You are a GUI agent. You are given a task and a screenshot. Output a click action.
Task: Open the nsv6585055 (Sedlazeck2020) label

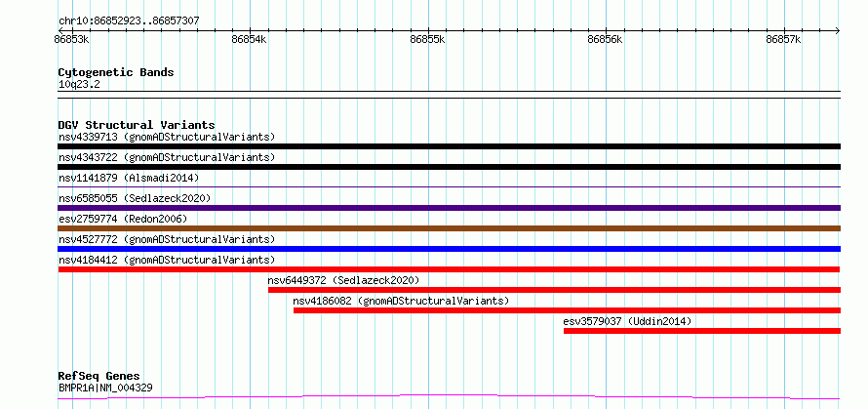tap(135, 198)
